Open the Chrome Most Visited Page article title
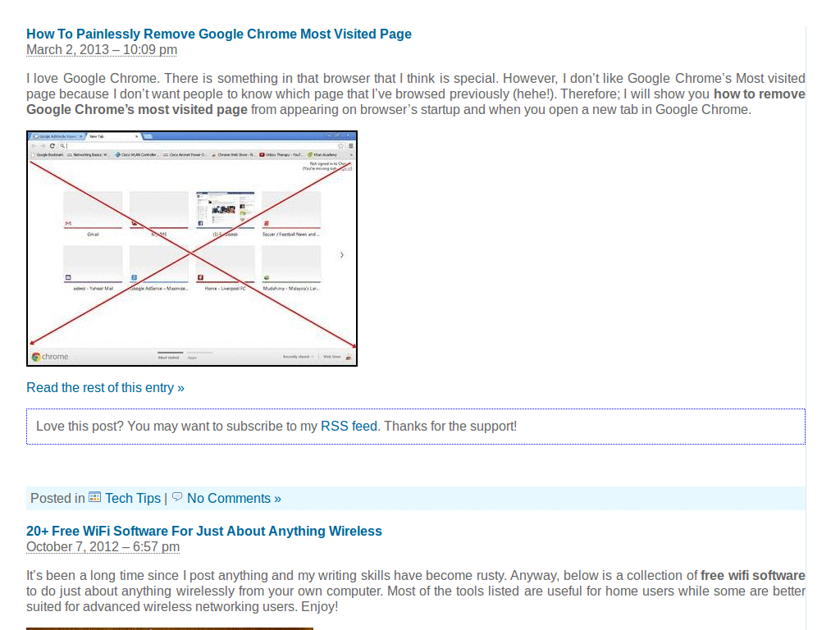The height and width of the screenshot is (630, 840). pos(218,34)
